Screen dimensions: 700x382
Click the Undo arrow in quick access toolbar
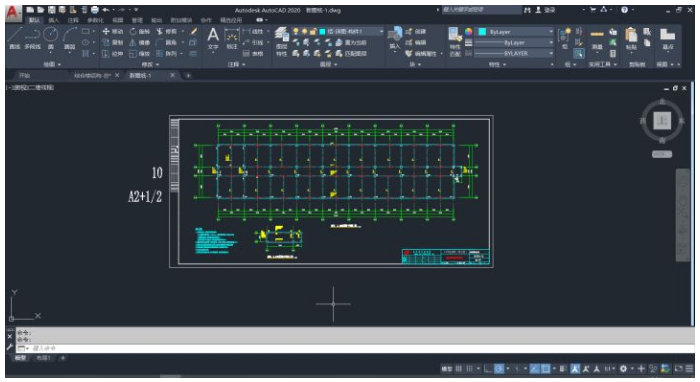pos(106,10)
